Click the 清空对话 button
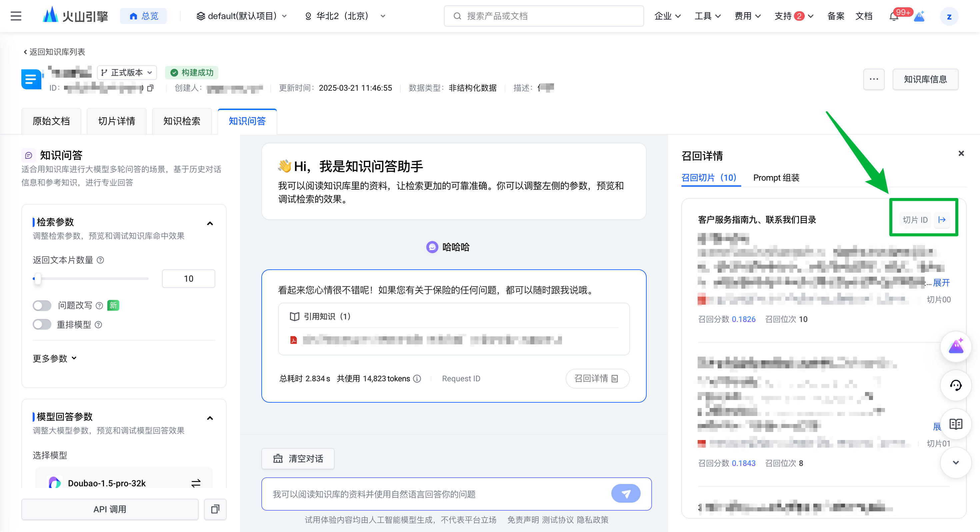 (298, 459)
